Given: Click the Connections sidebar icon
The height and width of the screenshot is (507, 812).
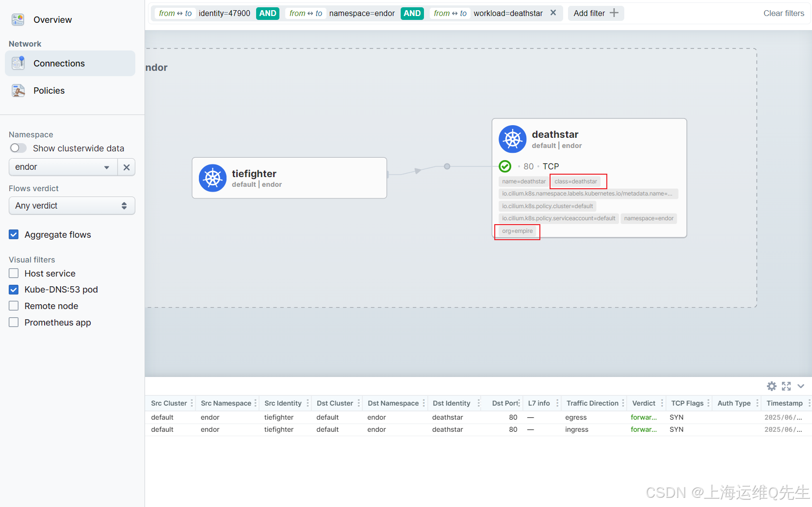Looking at the screenshot, I should [18, 63].
